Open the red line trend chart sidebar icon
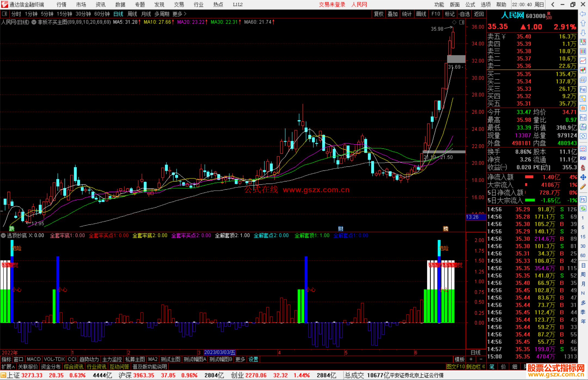This screenshot has height=380, width=588. coord(583,61)
